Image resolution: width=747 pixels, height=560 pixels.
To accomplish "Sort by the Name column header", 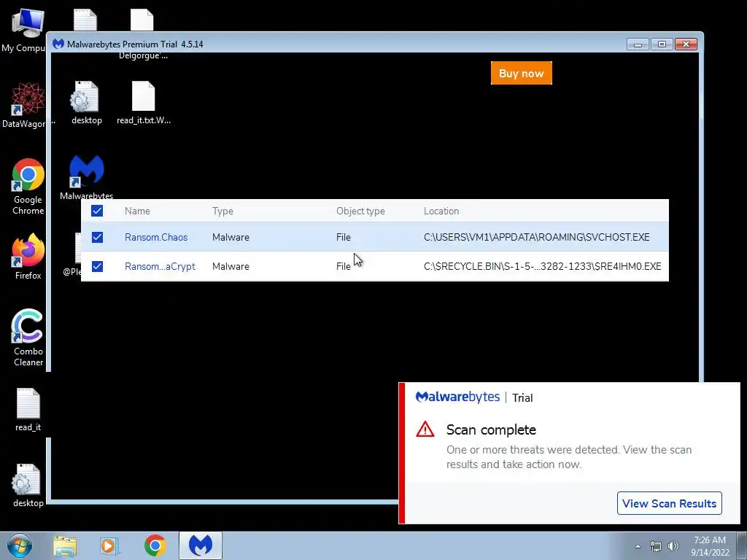I will [x=137, y=211].
